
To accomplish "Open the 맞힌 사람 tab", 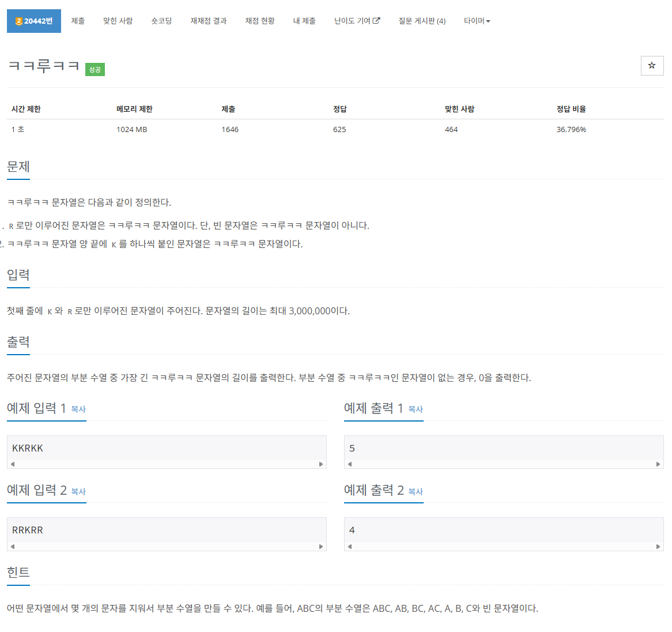I will point(118,21).
